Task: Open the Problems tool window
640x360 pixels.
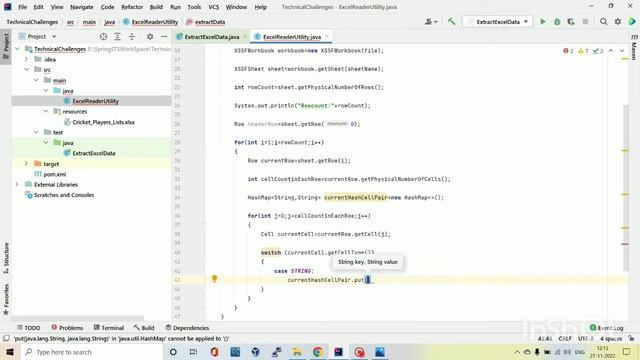Action: (67, 328)
